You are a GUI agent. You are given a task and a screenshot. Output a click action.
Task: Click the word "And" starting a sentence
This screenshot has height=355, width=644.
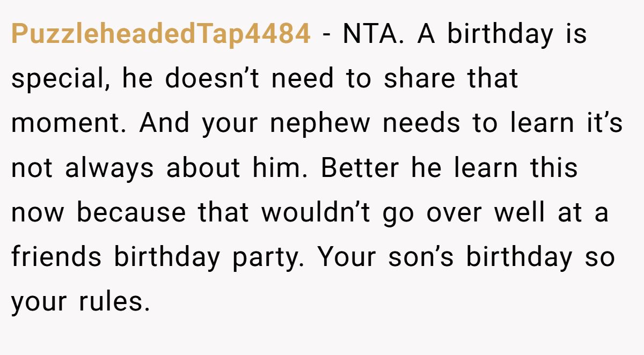(x=165, y=123)
